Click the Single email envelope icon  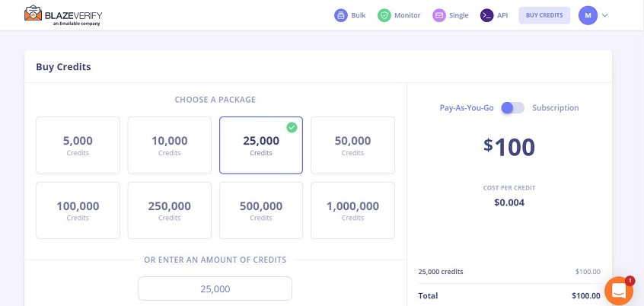pyautogui.click(x=438, y=15)
